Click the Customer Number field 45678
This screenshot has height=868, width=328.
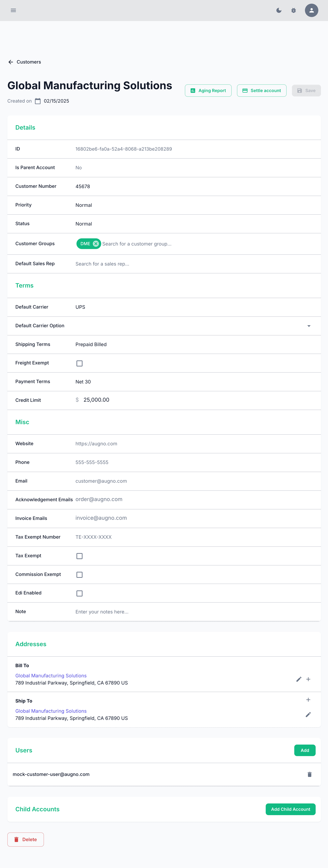[194, 186]
